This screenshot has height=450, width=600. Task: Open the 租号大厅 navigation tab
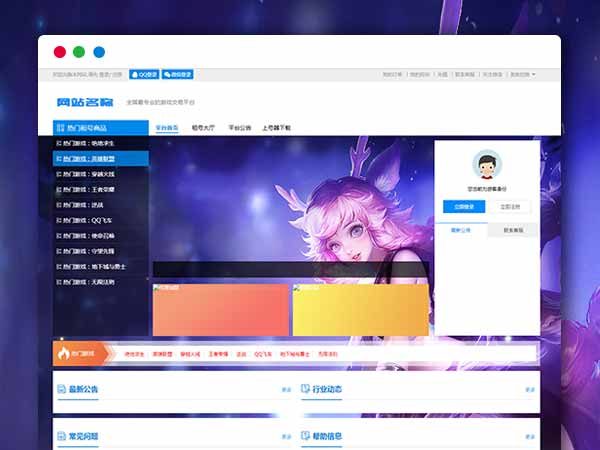pyautogui.click(x=203, y=128)
